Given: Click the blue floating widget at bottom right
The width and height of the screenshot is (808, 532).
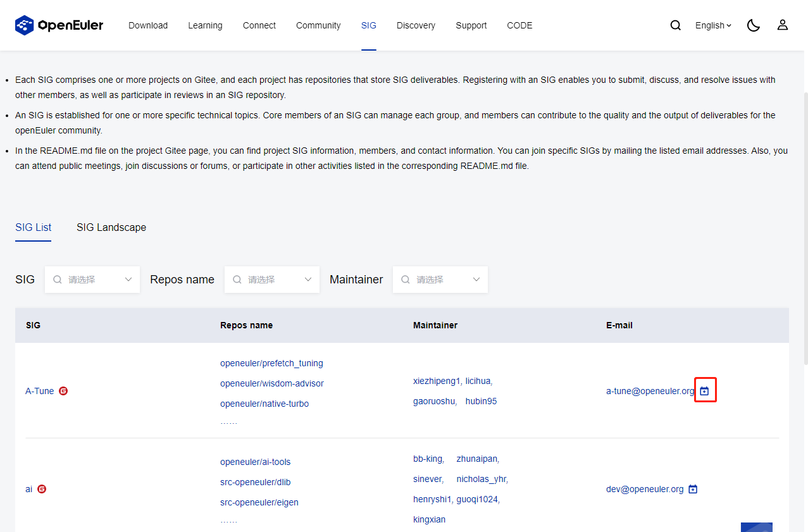Looking at the screenshot, I should 756,527.
